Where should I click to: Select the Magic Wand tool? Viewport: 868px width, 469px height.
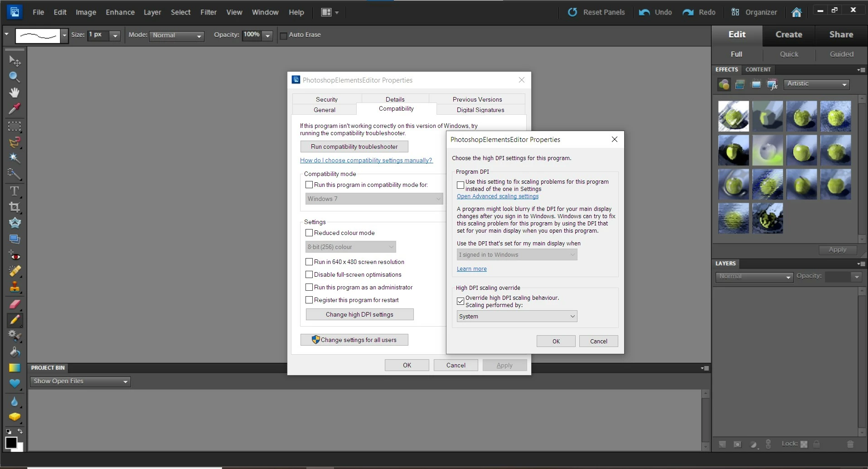coord(15,158)
